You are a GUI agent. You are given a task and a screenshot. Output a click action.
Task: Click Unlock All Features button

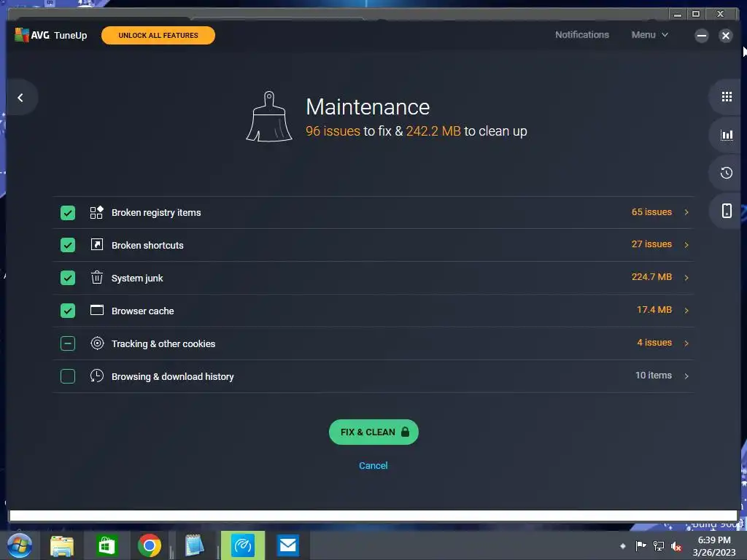pos(158,35)
